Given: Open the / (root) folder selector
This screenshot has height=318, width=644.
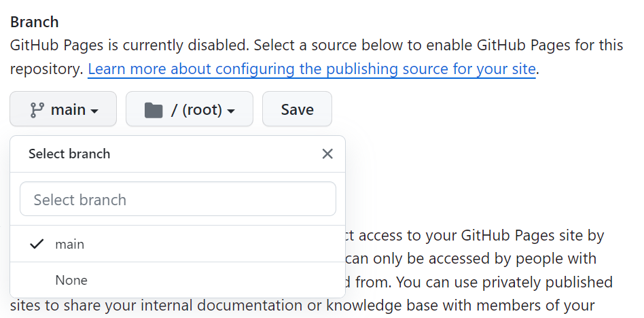Looking at the screenshot, I should (x=189, y=109).
